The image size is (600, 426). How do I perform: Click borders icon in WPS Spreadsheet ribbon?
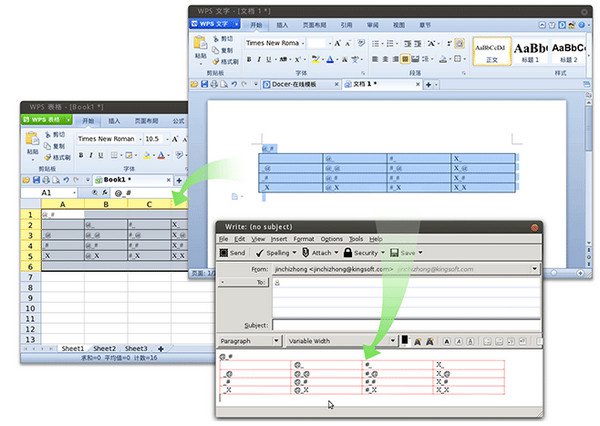point(114,155)
